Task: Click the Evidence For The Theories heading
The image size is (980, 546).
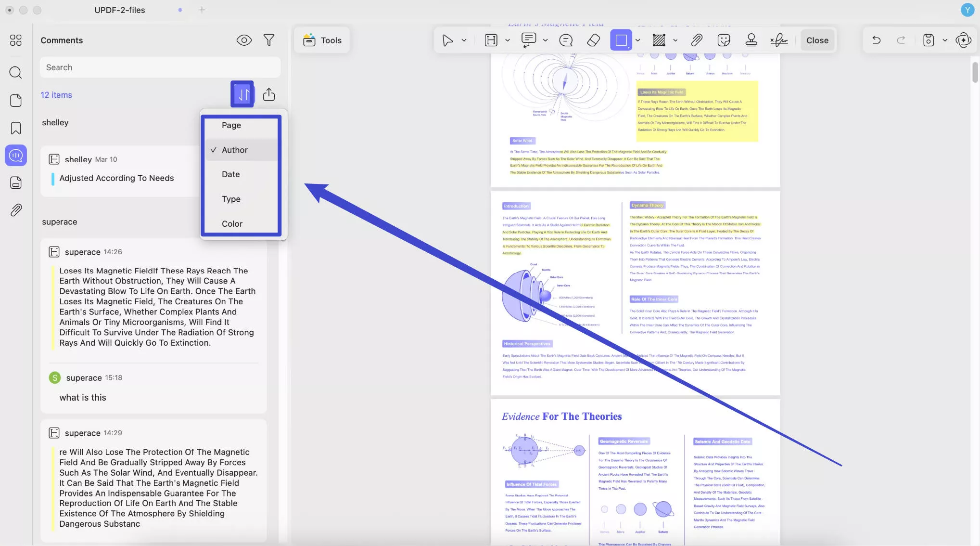Action: click(561, 416)
